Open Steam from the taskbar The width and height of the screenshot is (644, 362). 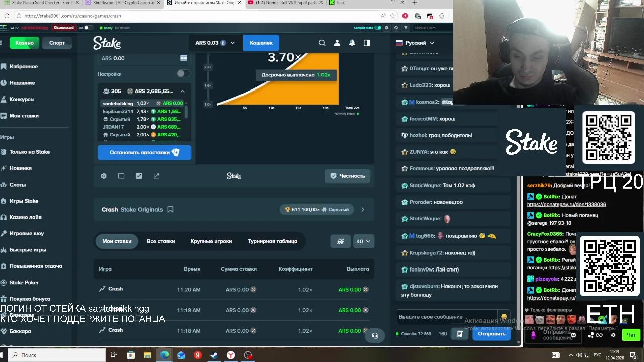click(x=214, y=355)
